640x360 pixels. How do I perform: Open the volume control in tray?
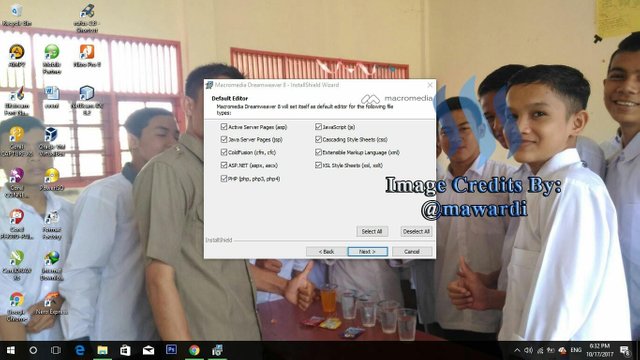(529, 350)
